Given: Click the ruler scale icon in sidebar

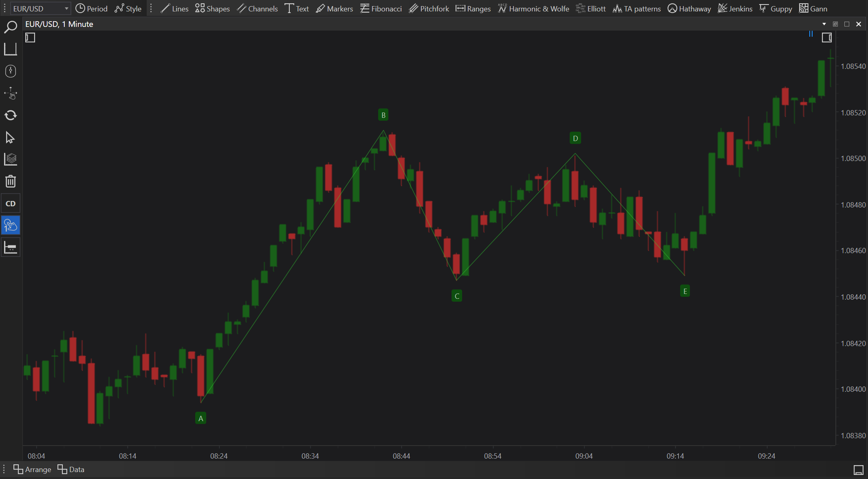Looking at the screenshot, I should tap(10, 49).
